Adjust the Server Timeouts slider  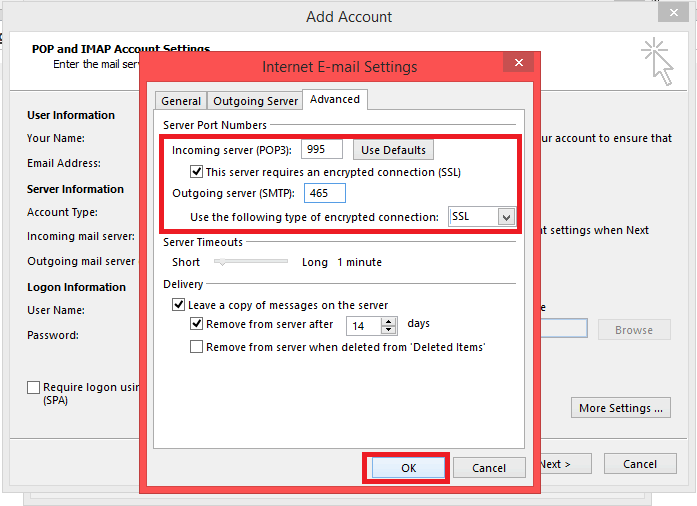[x=220, y=262]
